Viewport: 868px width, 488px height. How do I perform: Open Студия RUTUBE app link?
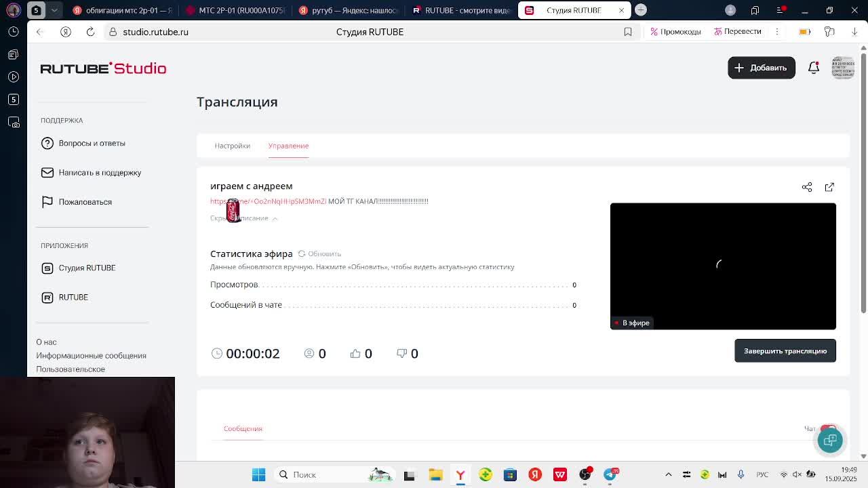click(79, 268)
